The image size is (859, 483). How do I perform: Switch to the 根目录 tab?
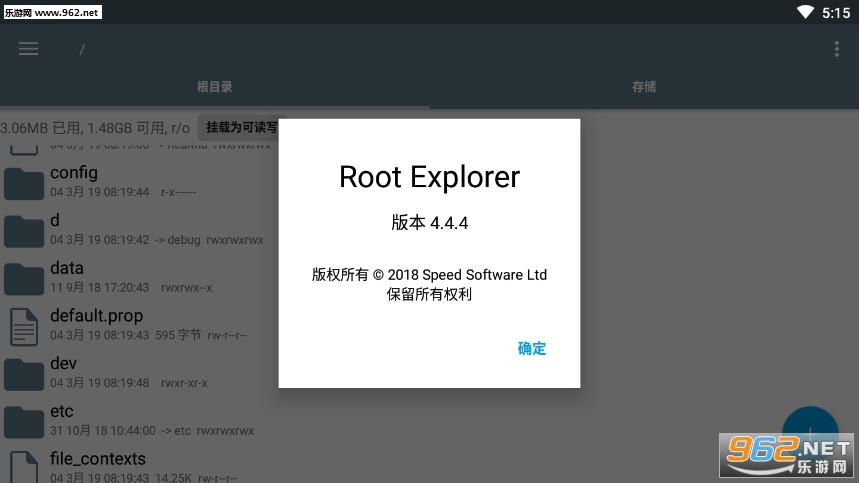click(215, 87)
